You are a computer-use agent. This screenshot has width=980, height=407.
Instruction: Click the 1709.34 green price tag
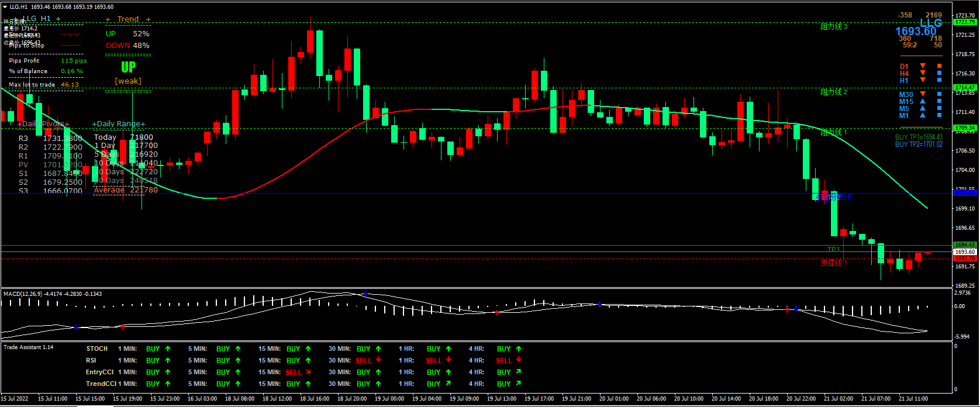click(x=965, y=127)
